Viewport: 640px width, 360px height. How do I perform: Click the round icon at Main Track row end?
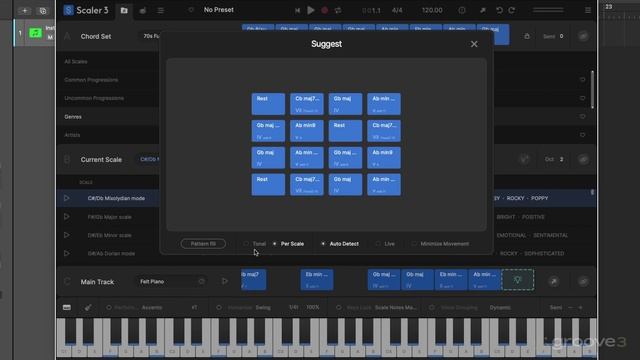tap(583, 282)
